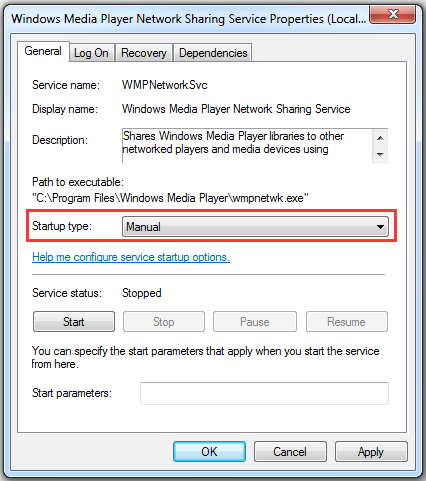Click the 'Description:' label

coord(60,140)
